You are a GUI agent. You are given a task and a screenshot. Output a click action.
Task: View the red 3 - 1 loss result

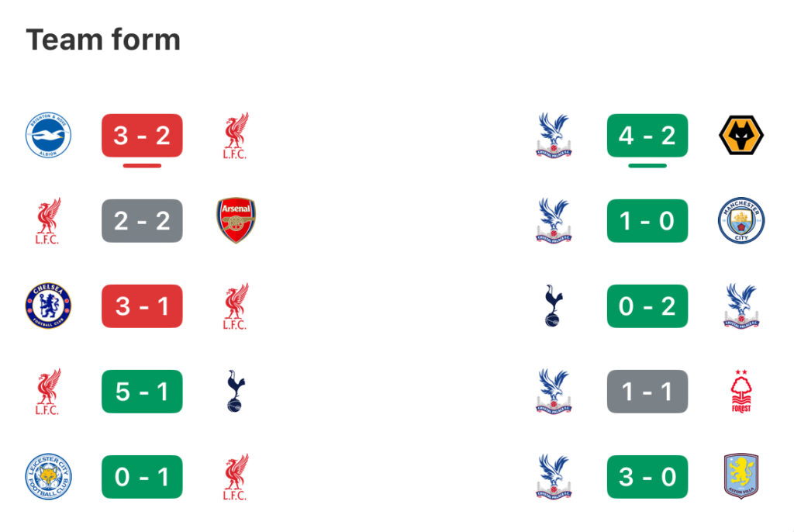coord(142,306)
